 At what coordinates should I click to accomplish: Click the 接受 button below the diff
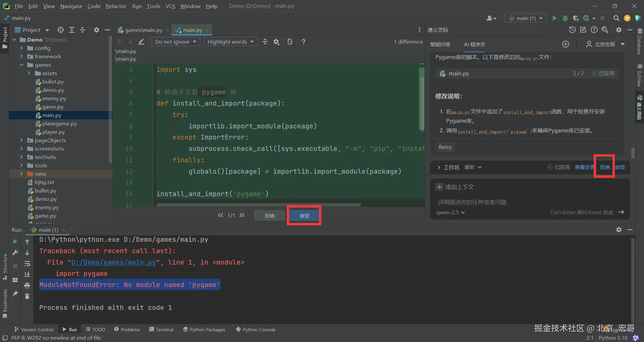pos(304,216)
